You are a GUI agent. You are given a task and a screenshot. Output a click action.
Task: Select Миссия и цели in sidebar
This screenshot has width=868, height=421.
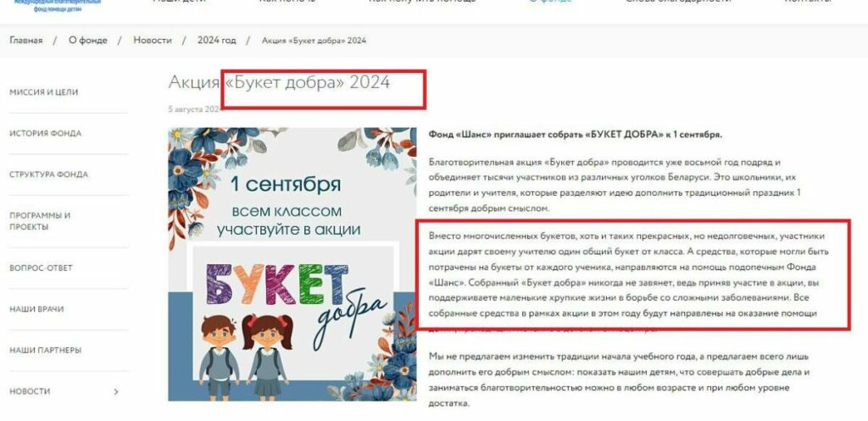(44, 92)
